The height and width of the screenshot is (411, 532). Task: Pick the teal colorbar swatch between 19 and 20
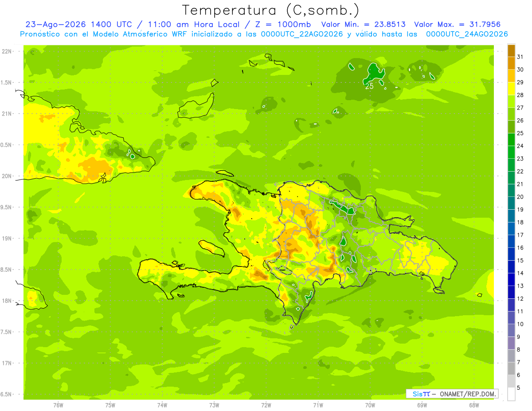coord(511,204)
